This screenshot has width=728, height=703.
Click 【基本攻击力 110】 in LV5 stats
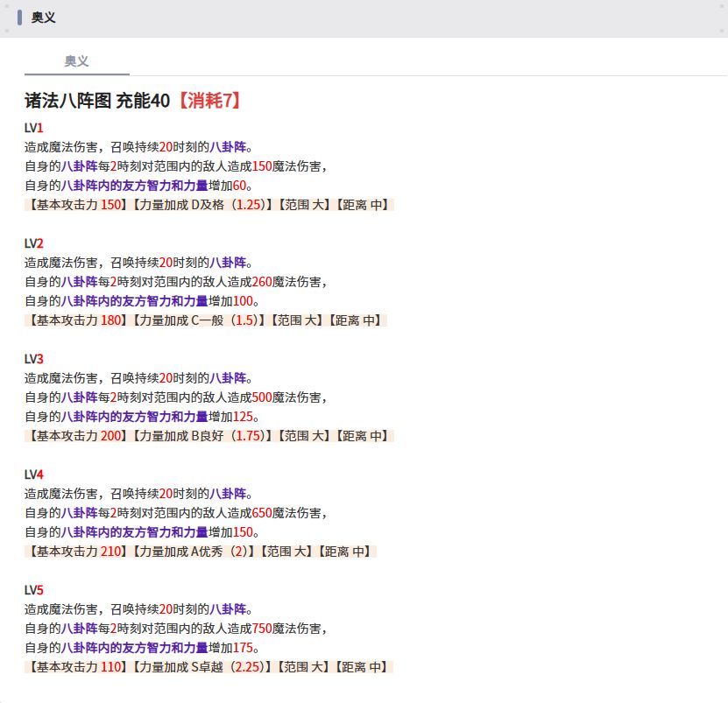pyautogui.click(x=76, y=667)
